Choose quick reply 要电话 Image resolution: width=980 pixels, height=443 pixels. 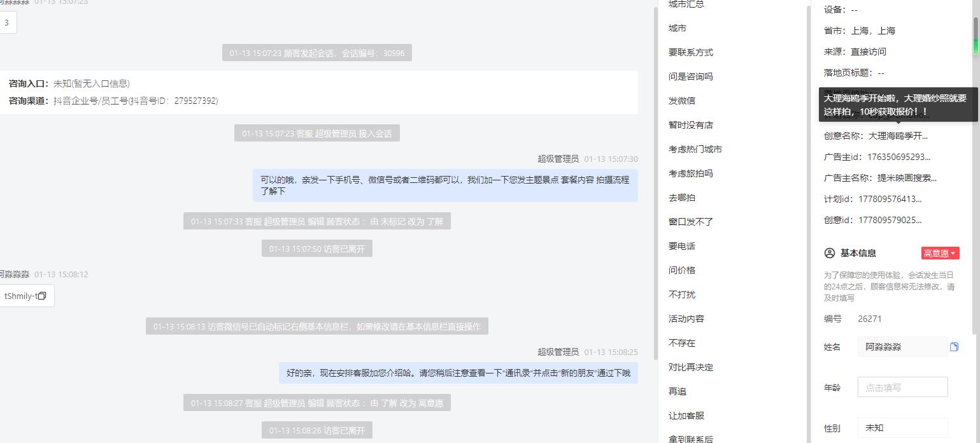click(682, 246)
